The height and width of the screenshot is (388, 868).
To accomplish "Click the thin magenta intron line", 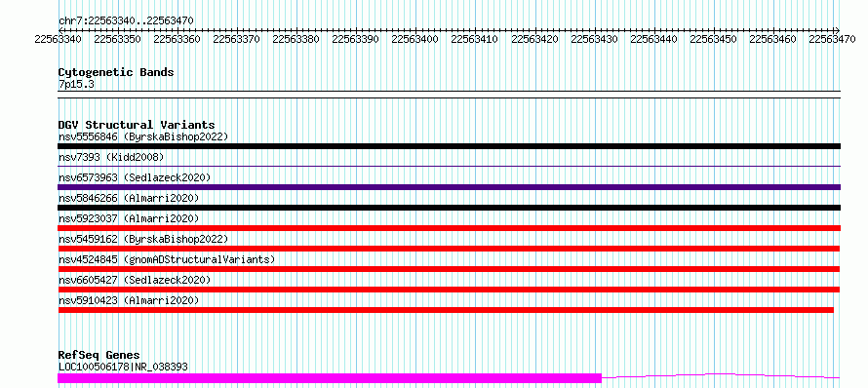I will click(721, 376).
